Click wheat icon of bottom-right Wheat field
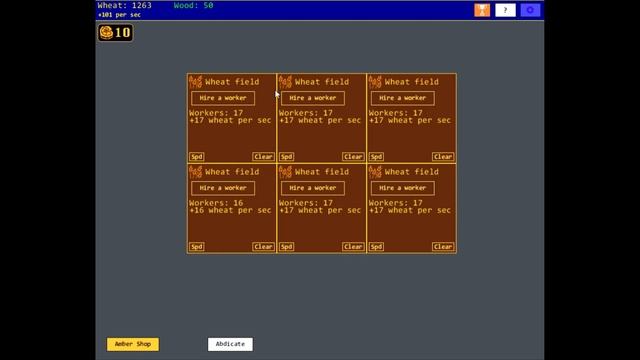Viewport: 640px width, 360px height. 375,172
